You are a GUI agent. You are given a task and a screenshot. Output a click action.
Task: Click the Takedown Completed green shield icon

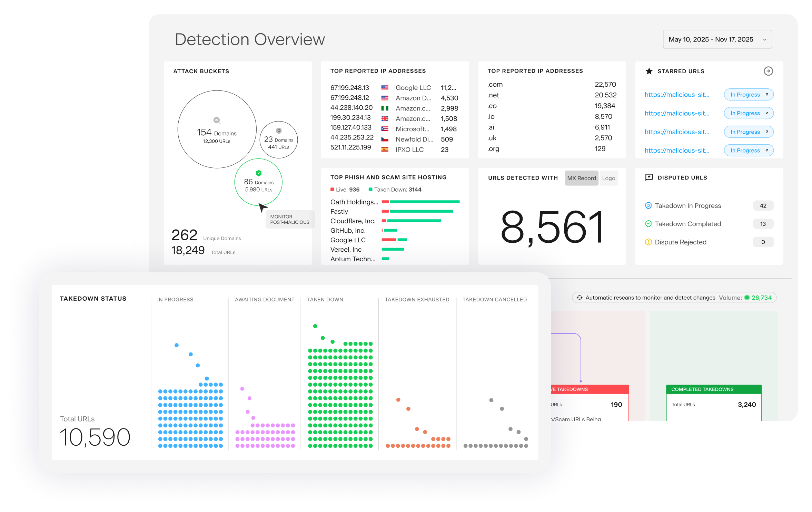point(648,224)
